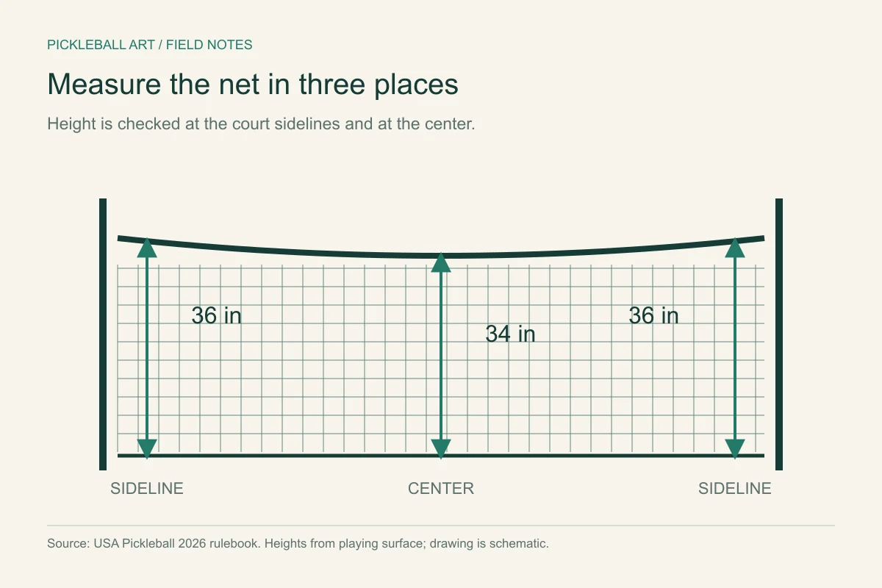Click the left SIDELINE label
The width and height of the screenshot is (882, 588).
tap(147, 488)
